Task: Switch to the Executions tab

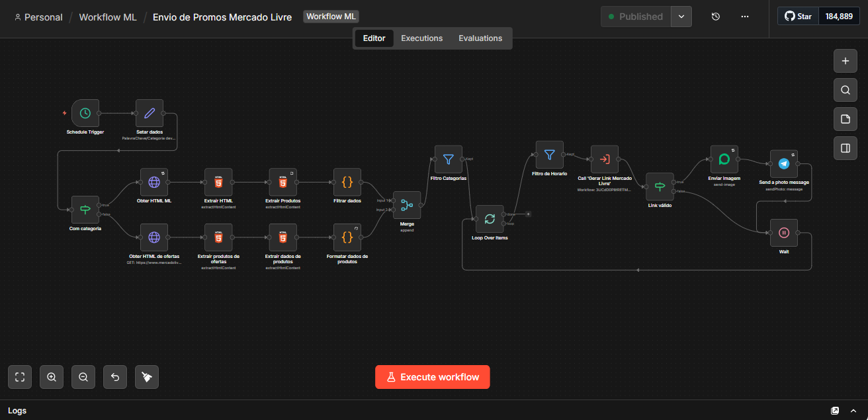Action: pyautogui.click(x=422, y=38)
